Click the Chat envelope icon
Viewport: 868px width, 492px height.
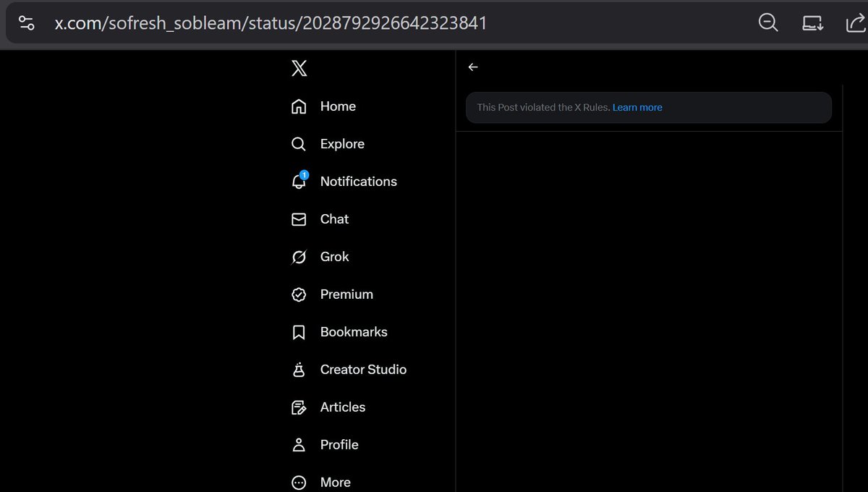coord(299,219)
